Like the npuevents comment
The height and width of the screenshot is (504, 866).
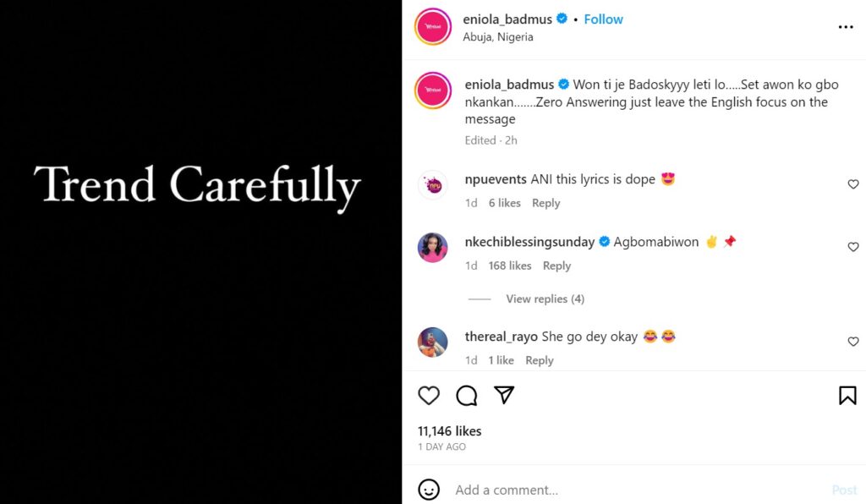852,184
